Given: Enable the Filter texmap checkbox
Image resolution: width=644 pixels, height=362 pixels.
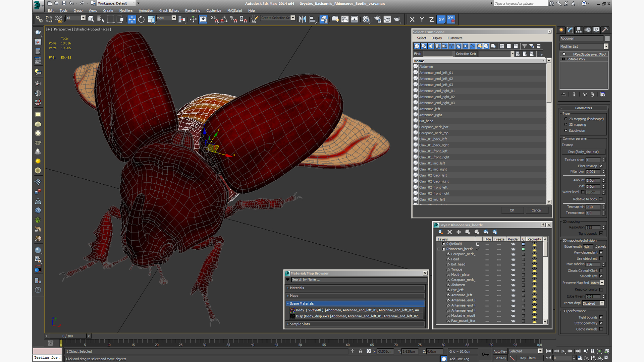Looking at the screenshot, I should (601, 166).
